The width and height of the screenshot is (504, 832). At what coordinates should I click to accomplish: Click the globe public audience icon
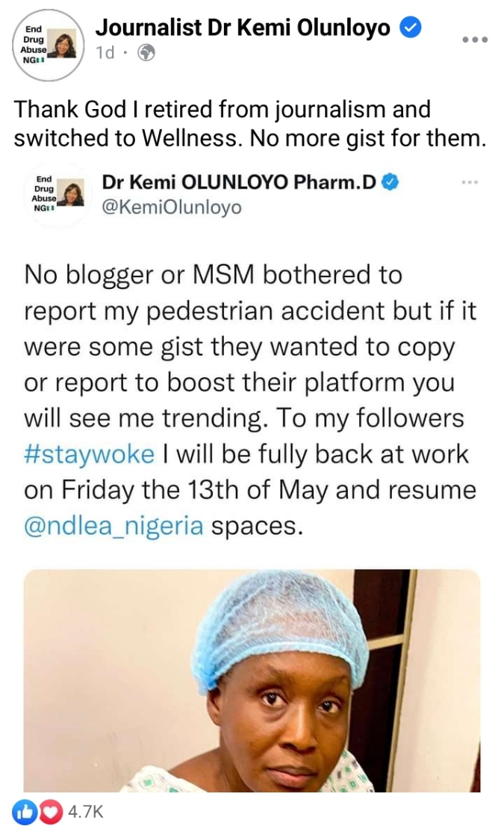(x=147, y=53)
